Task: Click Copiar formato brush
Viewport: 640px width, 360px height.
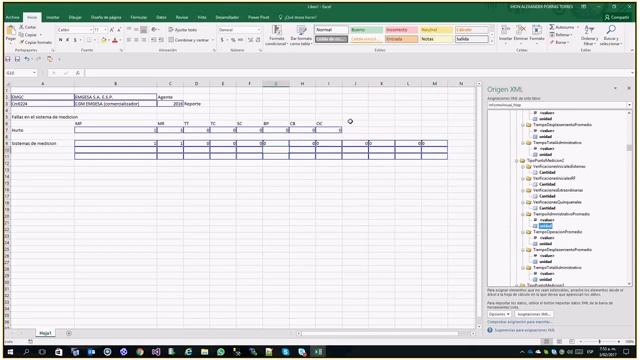Action: (x=35, y=42)
